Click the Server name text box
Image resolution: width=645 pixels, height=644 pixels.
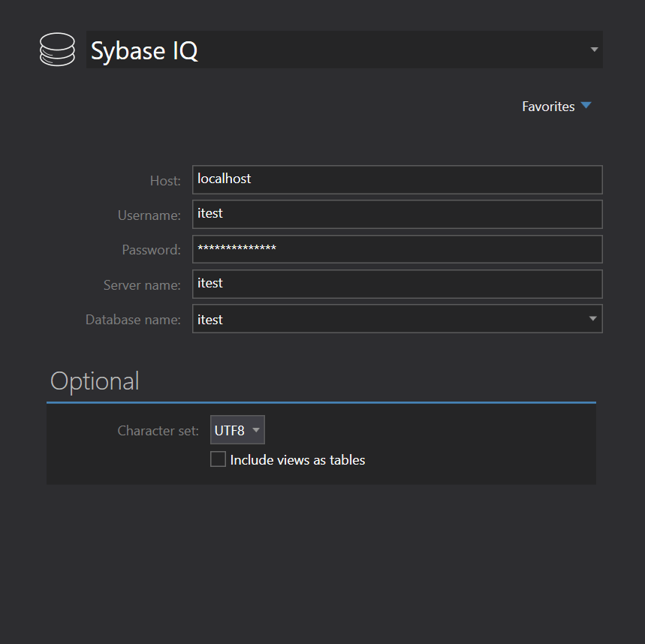[x=396, y=284]
